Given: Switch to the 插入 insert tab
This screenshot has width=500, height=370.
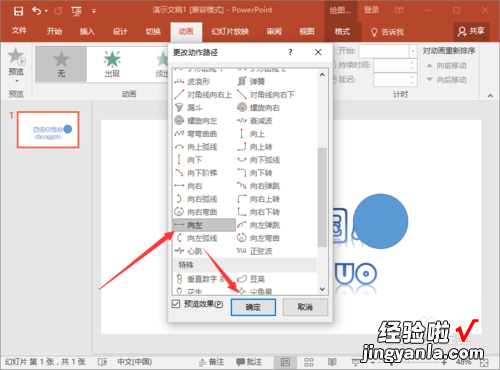Looking at the screenshot, I should tap(87, 32).
